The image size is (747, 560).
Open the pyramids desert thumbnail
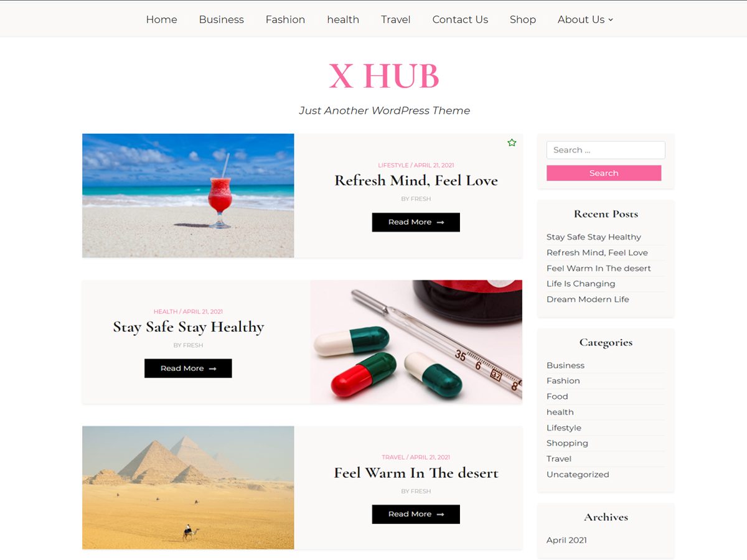tap(188, 487)
